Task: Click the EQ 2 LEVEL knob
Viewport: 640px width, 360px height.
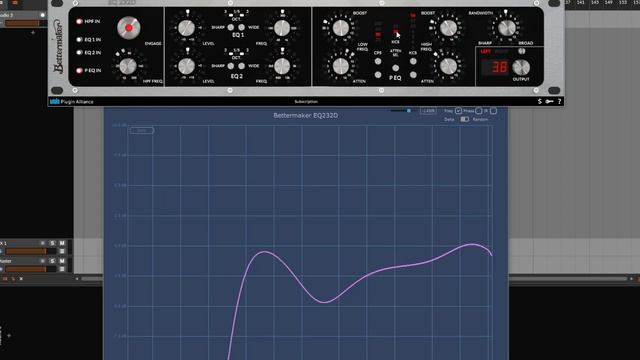Action: (186, 66)
